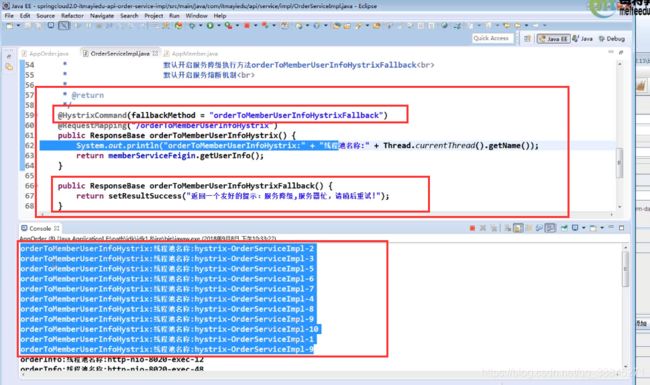Click the Open Perspective icon

(527, 39)
